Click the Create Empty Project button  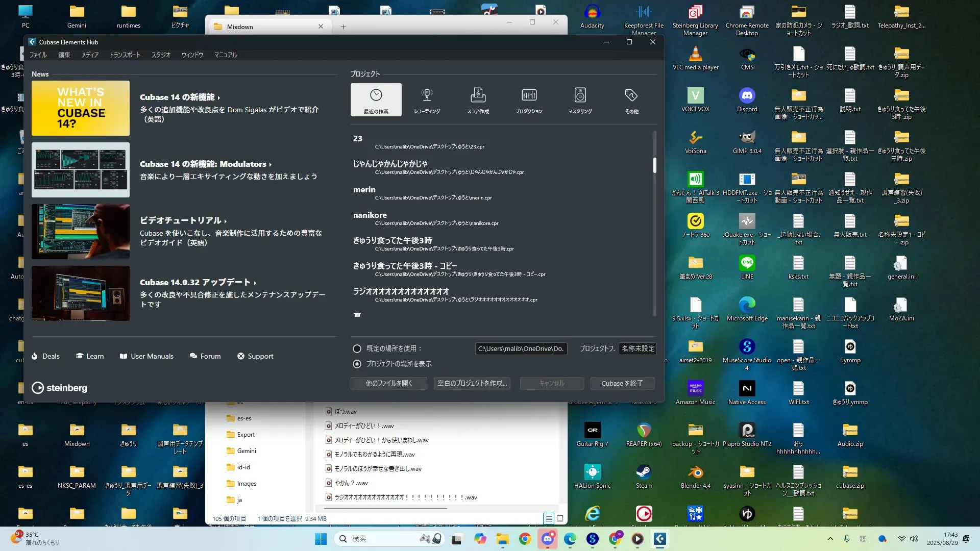(x=472, y=383)
